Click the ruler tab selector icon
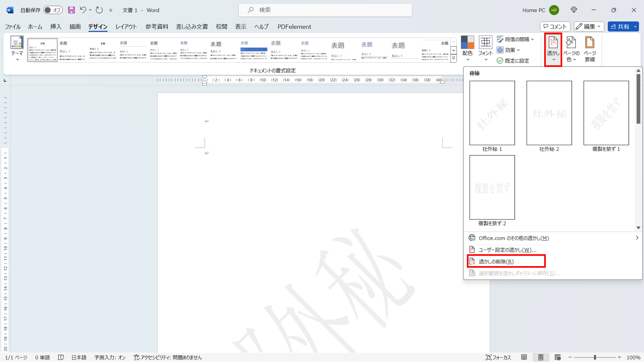 pos(5,80)
